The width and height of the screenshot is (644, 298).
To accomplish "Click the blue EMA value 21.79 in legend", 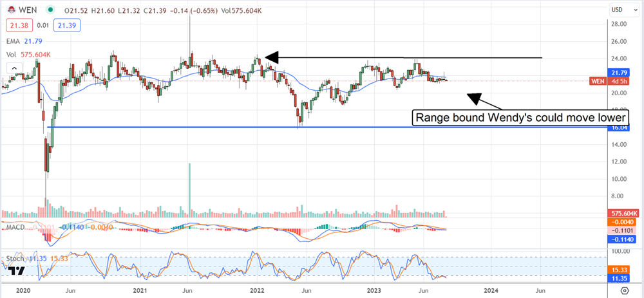I will [x=33, y=41].
